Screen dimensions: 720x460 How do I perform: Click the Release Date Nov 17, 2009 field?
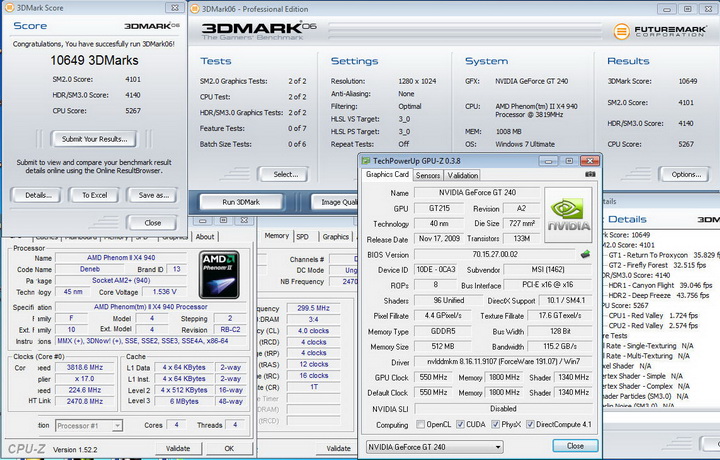(x=439, y=239)
